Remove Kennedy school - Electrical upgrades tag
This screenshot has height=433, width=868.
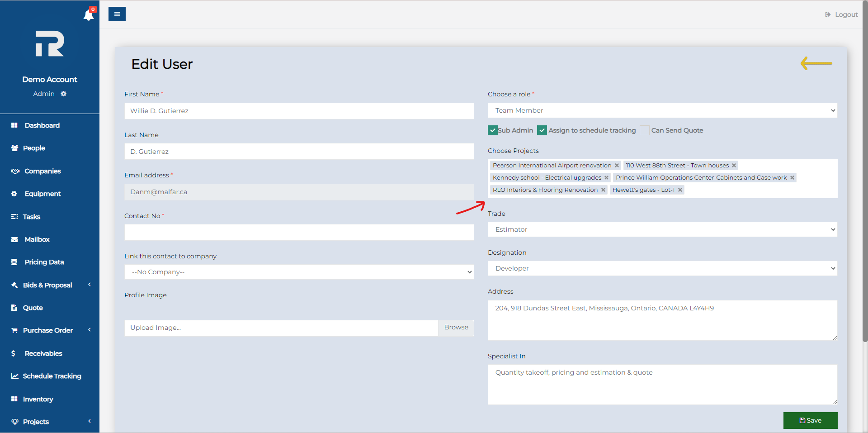pos(607,178)
